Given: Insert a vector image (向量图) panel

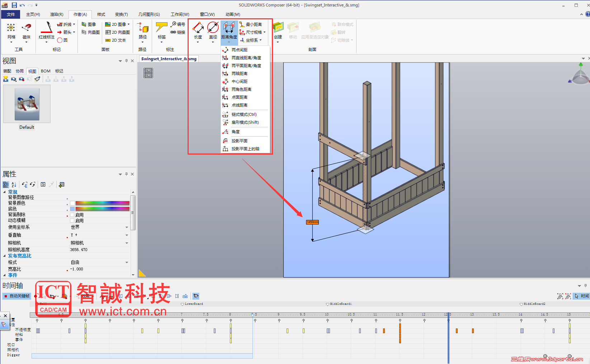Looking at the screenshot, I should click(91, 32).
